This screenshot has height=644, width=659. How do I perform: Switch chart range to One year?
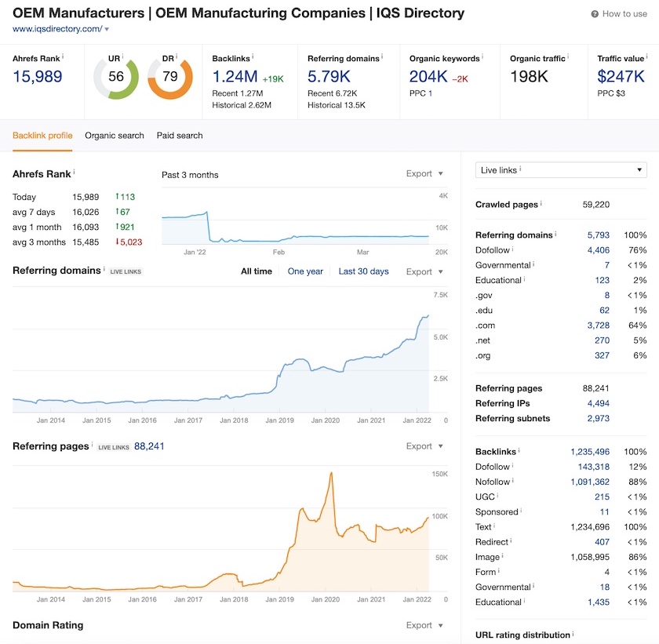305,271
